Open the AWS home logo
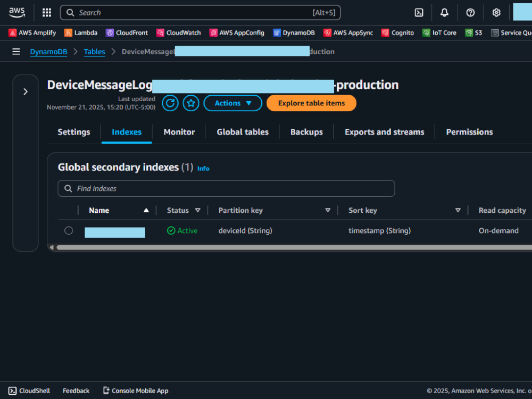 tap(16, 13)
